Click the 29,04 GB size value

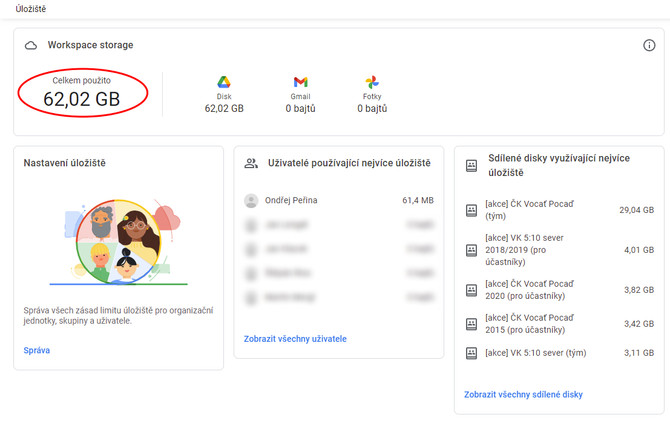(x=637, y=210)
